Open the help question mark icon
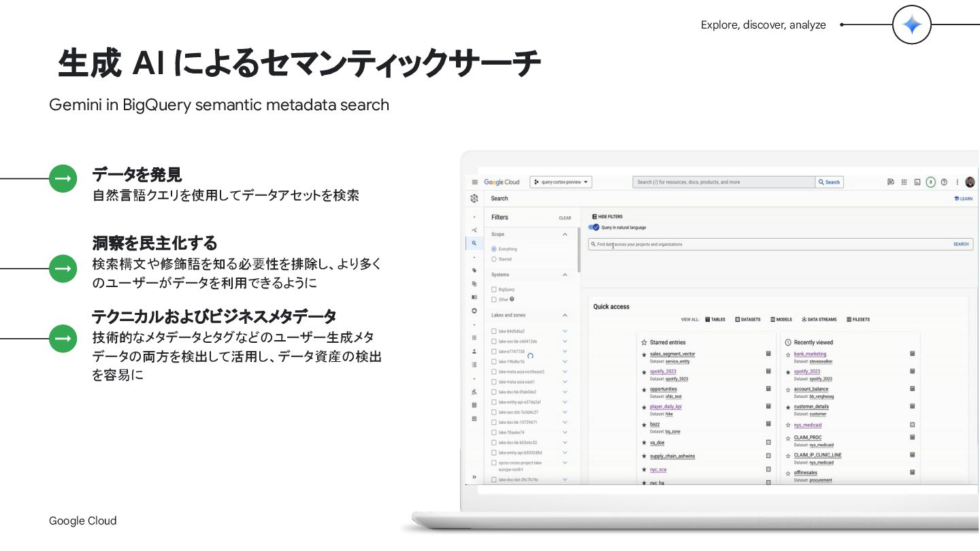The image size is (980, 551). click(944, 182)
